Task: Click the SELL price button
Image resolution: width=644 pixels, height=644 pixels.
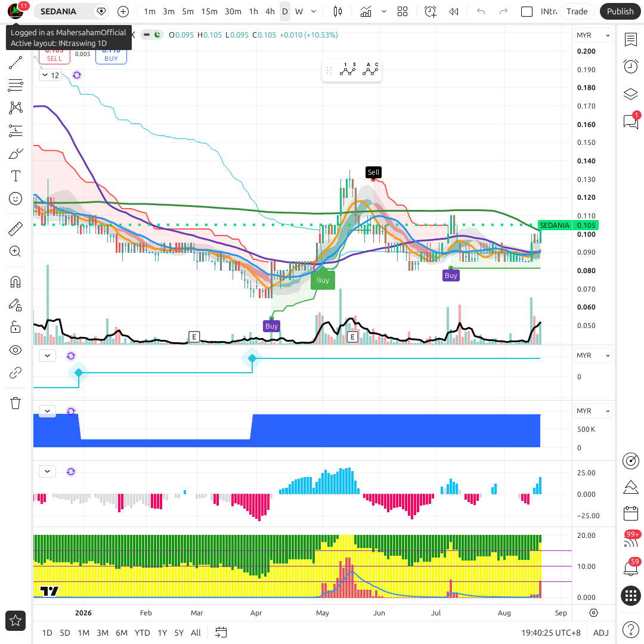Action: point(54,57)
